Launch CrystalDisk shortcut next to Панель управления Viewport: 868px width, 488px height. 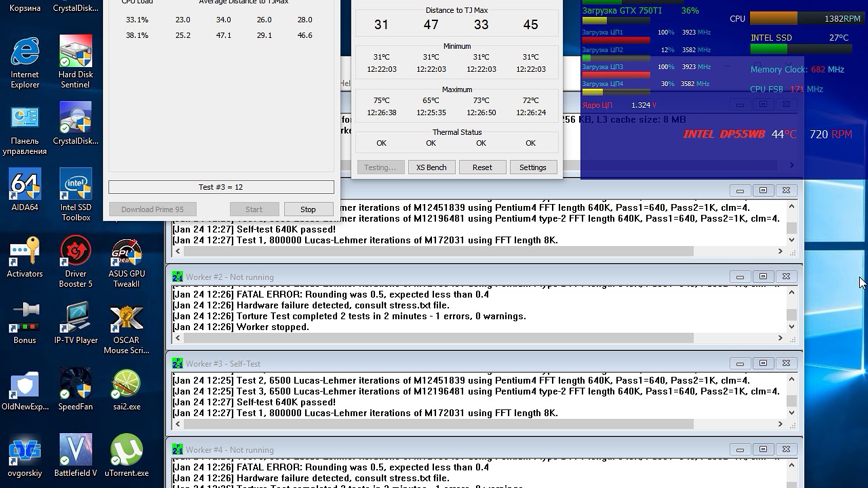pos(75,124)
